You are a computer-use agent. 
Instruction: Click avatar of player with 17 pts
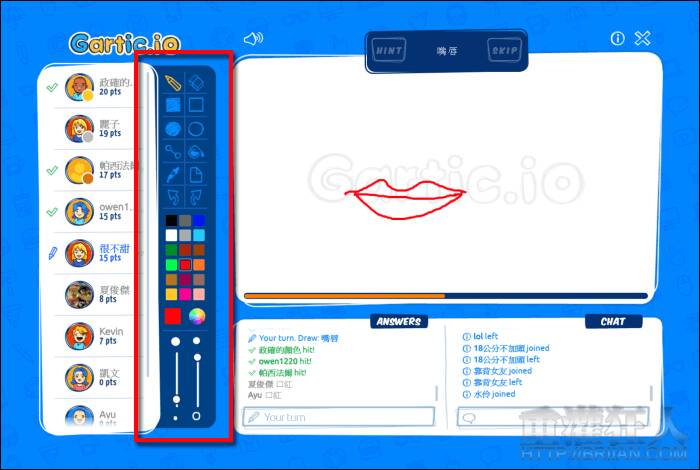[x=79, y=171]
